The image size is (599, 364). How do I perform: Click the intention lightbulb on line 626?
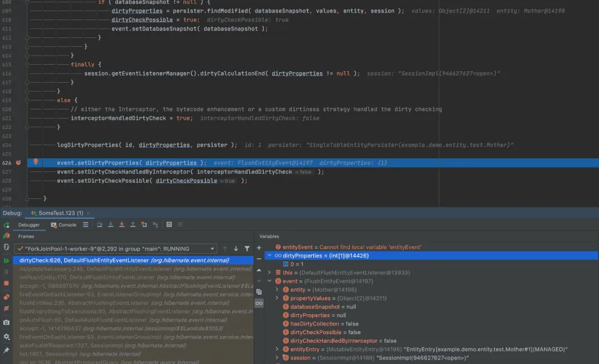(x=36, y=162)
